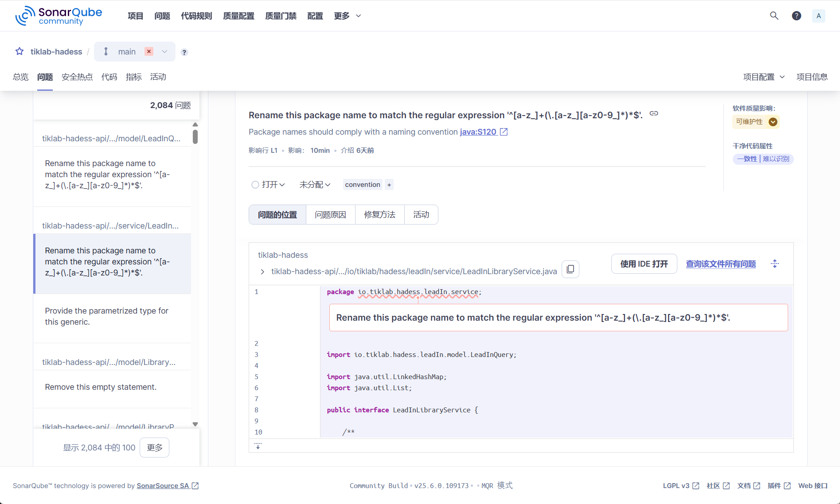Add a tag with the plus button

[389, 185]
